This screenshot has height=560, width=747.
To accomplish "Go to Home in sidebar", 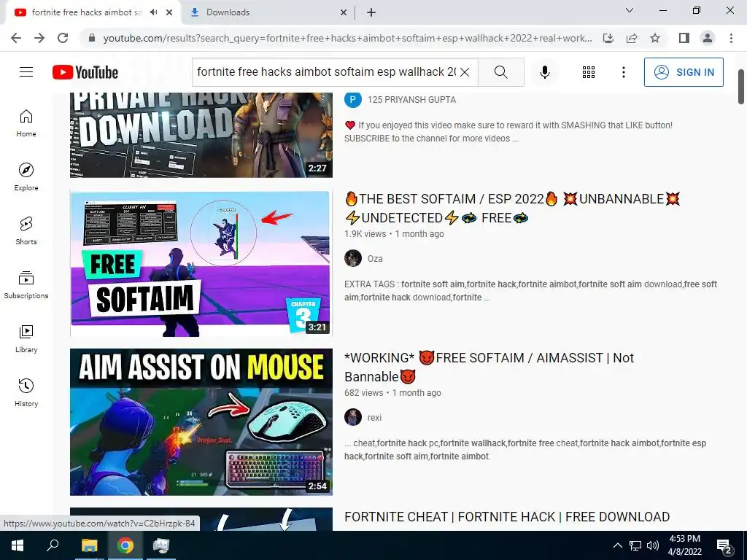I will coord(26,123).
